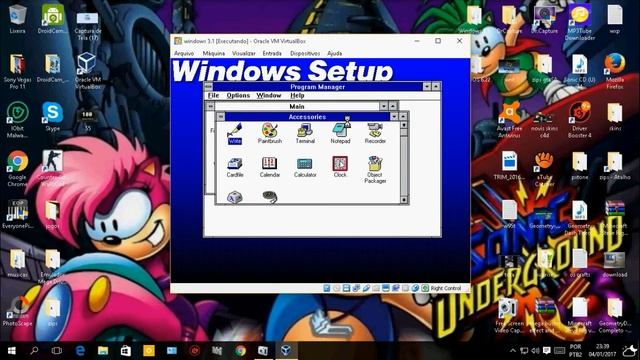Open Help menu in Program Manager
This screenshot has height=360, width=640.
coord(297,96)
